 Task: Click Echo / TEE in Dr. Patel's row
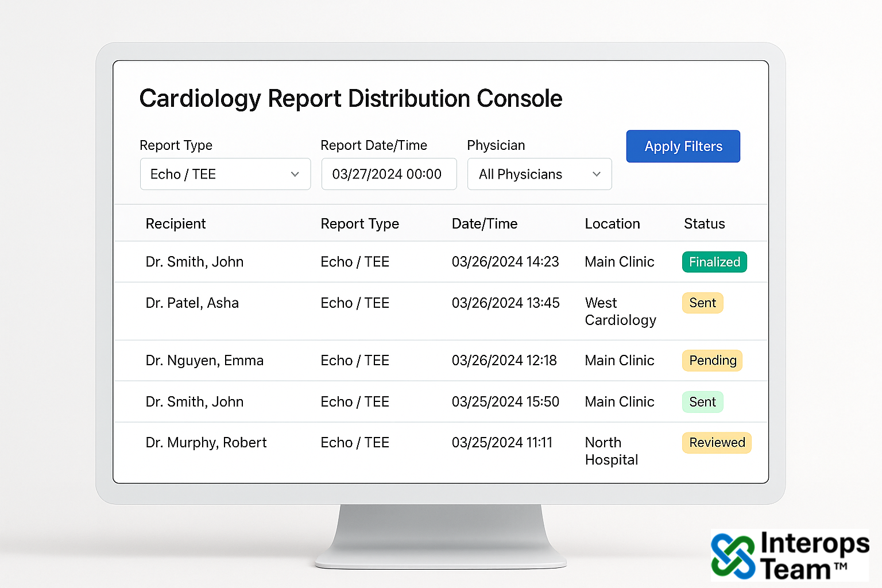(x=355, y=303)
